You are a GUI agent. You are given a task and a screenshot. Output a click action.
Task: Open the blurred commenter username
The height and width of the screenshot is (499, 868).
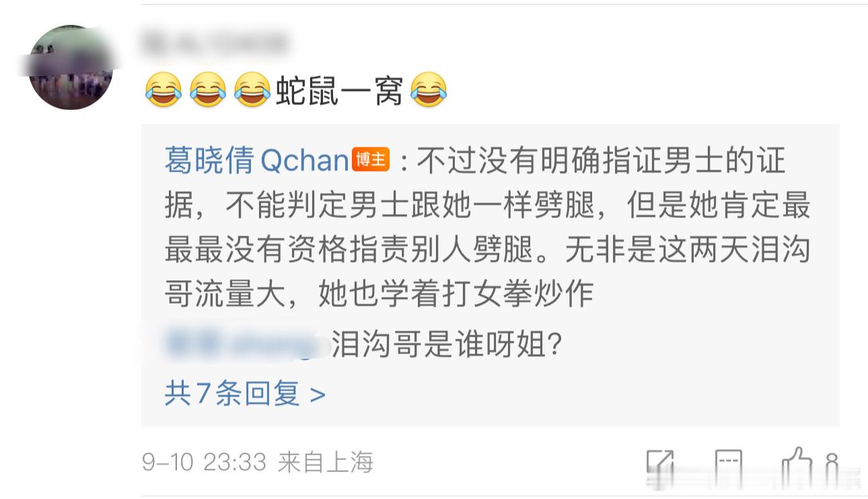click(214, 42)
